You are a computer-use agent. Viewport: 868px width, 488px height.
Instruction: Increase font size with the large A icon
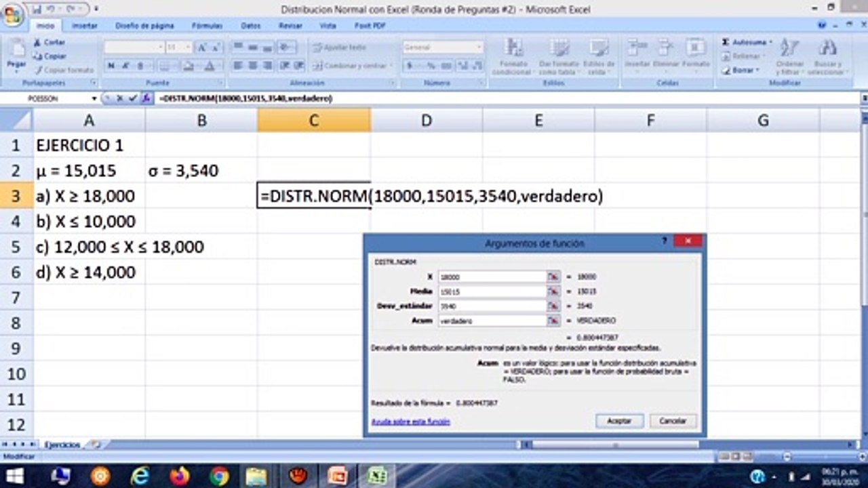click(201, 47)
